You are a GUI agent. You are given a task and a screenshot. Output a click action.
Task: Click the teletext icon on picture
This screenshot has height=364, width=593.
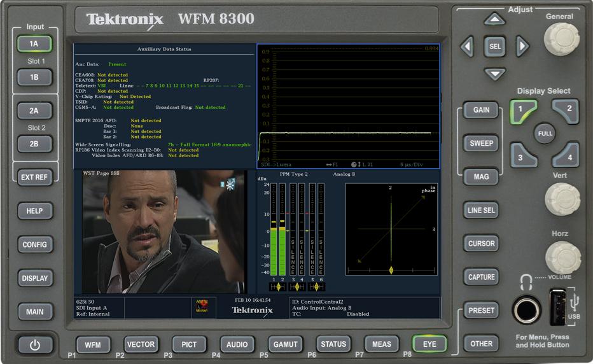(228, 185)
